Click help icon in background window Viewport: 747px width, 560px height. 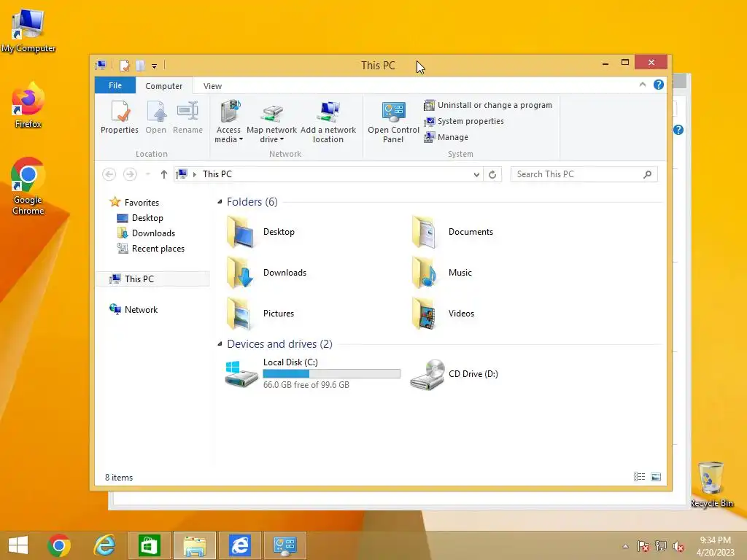(678, 130)
